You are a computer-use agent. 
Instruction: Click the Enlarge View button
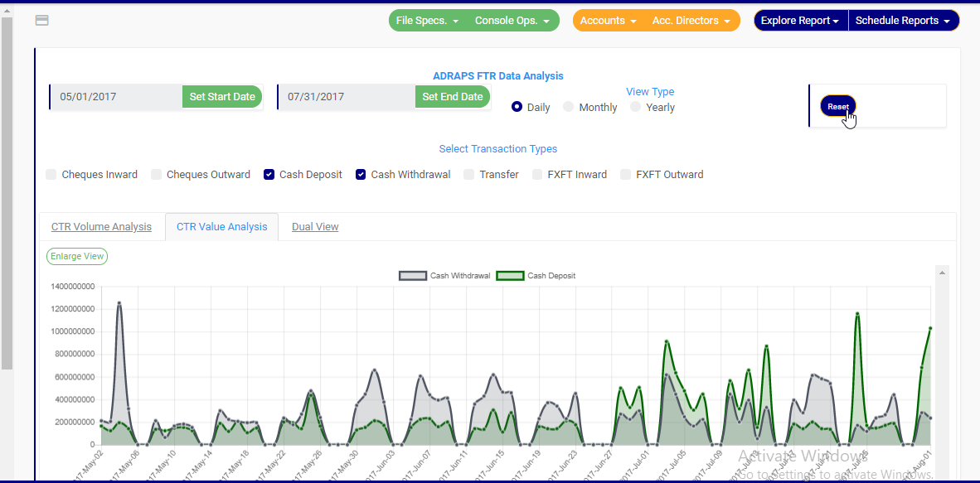click(77, 257)
